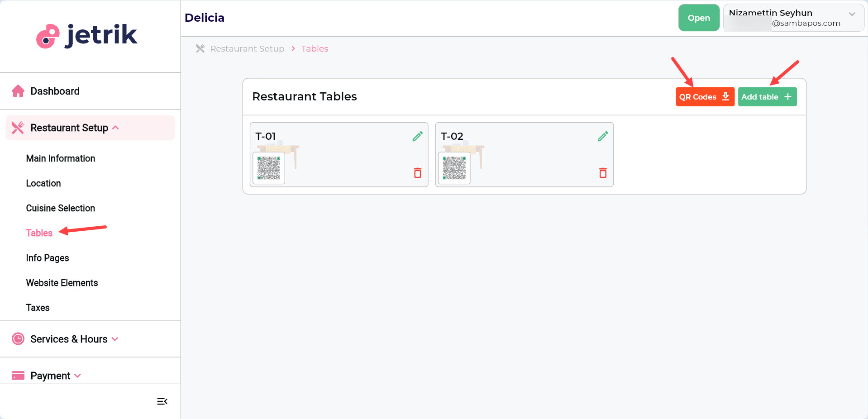
Task: Collapse the Restaurant Setup section chevron
Action: [116, 128]
